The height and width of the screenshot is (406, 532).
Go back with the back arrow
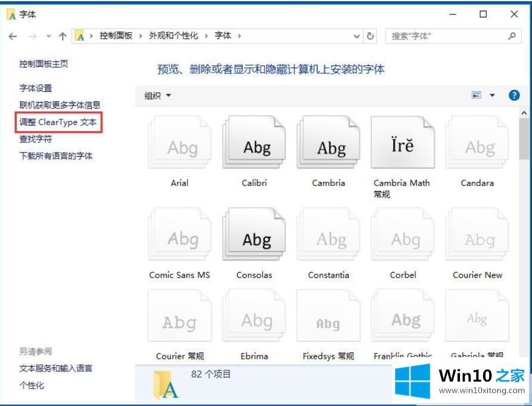[x=13, y=36]
